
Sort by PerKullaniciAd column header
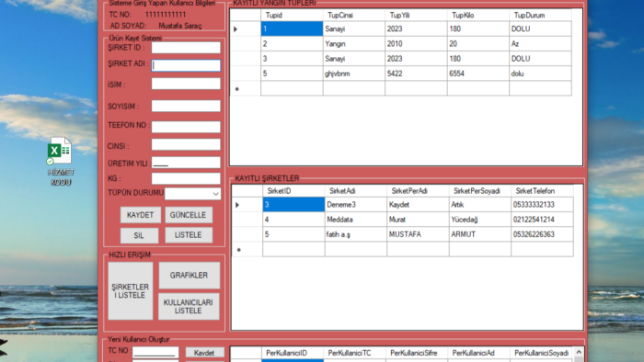pyautogui.click(x=478, y=353)
